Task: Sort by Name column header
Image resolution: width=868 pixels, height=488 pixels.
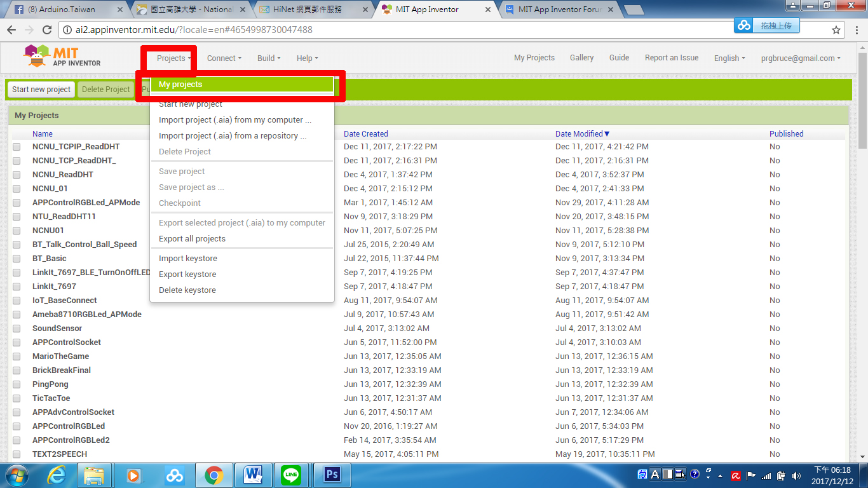Action: (43, 134)
